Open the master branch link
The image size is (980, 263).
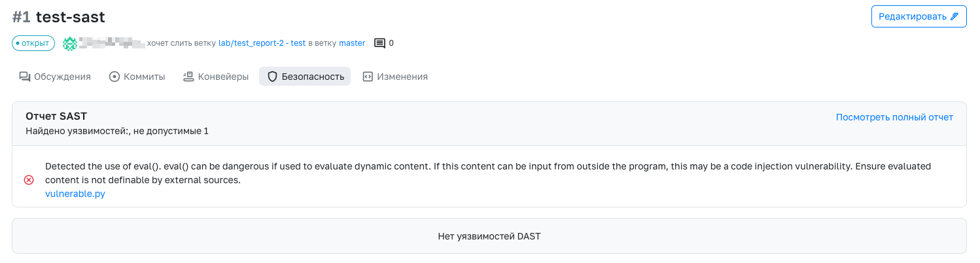(x=352, y=43)
